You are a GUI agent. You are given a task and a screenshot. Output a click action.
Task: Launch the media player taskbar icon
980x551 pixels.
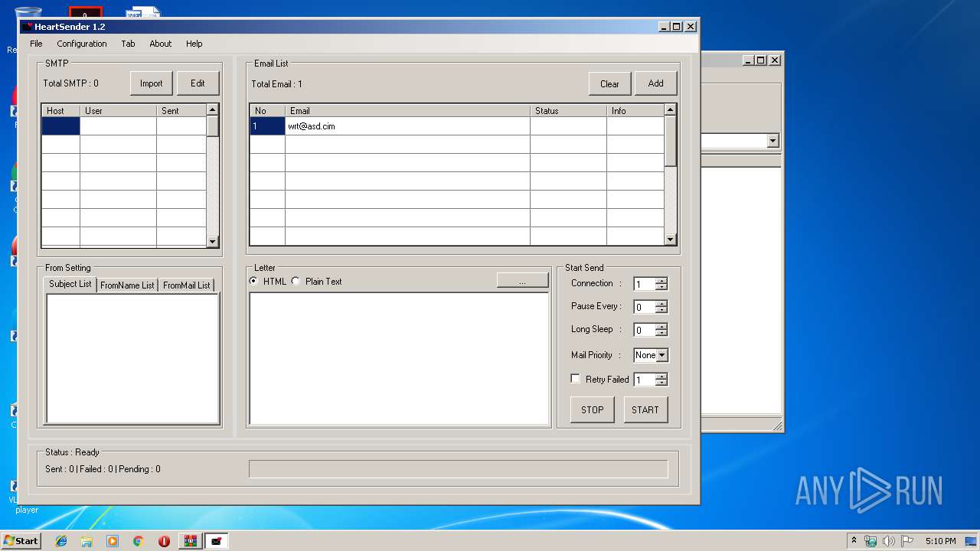tap(113, 541)
